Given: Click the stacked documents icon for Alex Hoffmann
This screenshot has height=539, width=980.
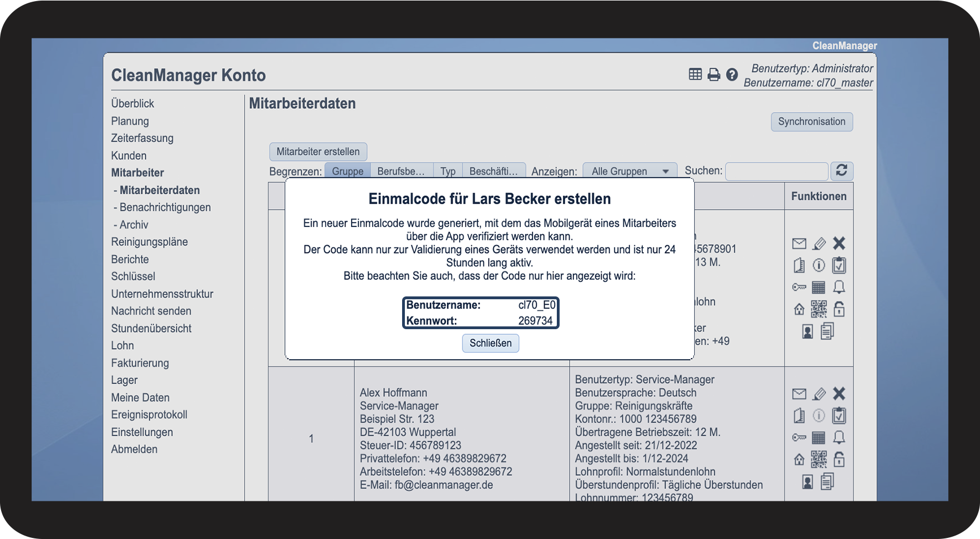Looking at the screenshot, I should point(827,481).
